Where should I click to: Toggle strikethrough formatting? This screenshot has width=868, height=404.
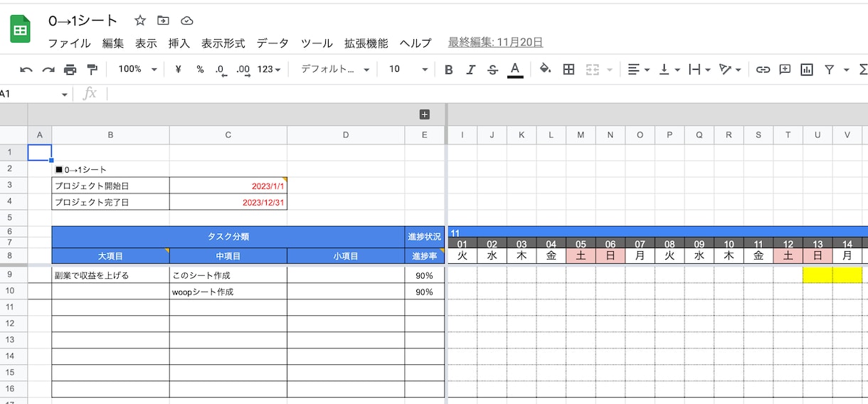(x=492, y=69)
